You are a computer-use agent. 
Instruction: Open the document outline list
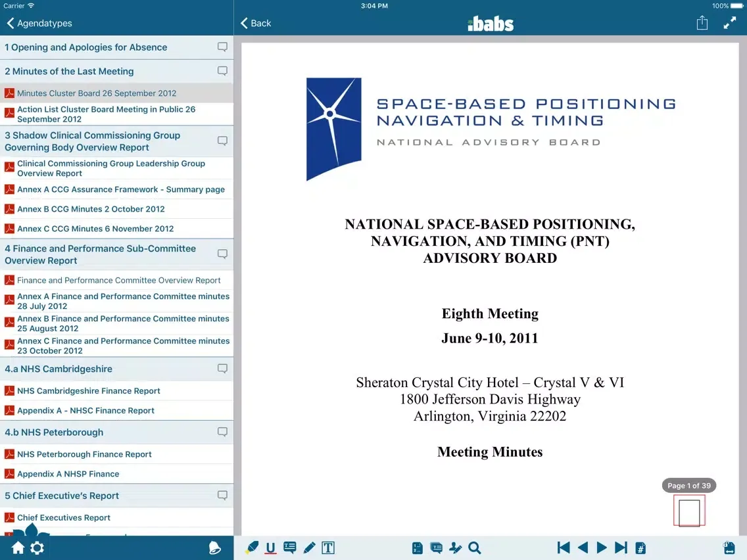pyautogui.click(x=418, y=548)
